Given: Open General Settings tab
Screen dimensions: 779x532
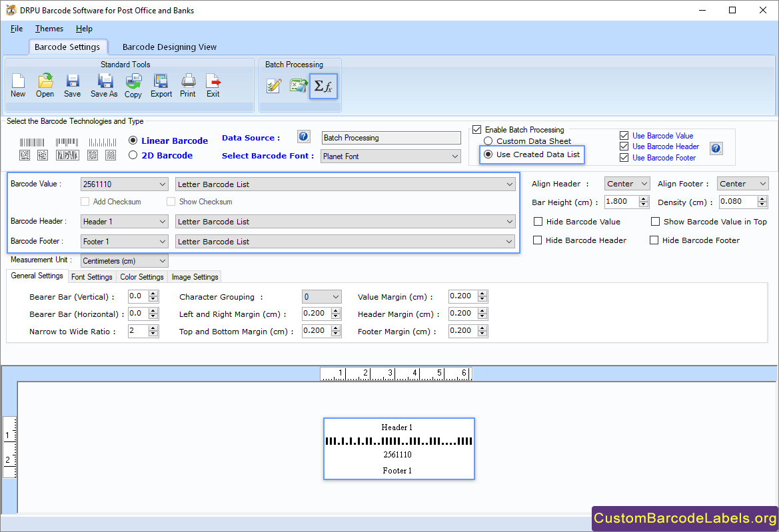Looking at the screenshot, I should pos(37,276).
